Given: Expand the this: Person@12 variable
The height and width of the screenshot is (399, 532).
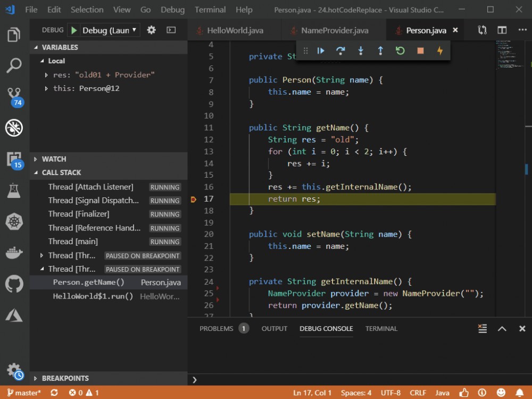Looking at the screenshot, I should tap(46, 88).
